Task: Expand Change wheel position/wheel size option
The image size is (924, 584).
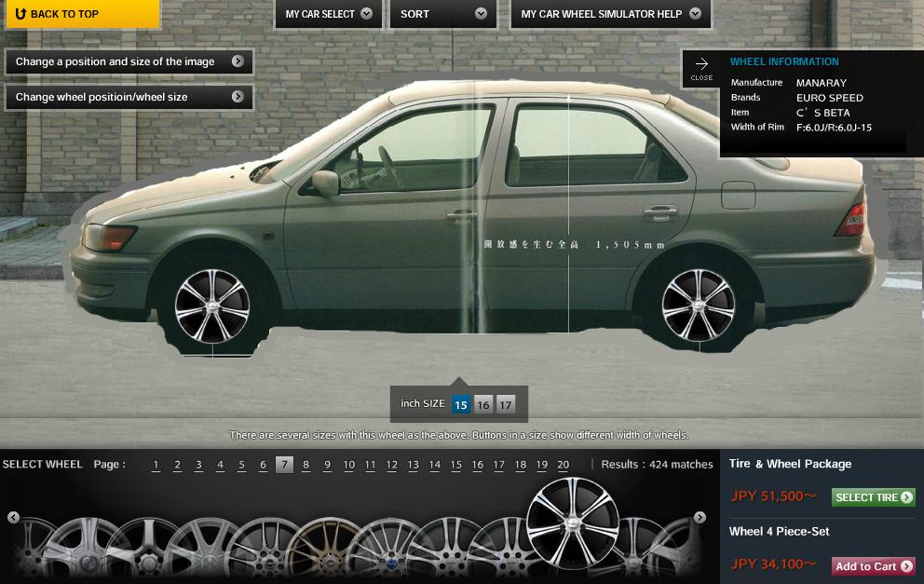Action: [x=129, y=97]
